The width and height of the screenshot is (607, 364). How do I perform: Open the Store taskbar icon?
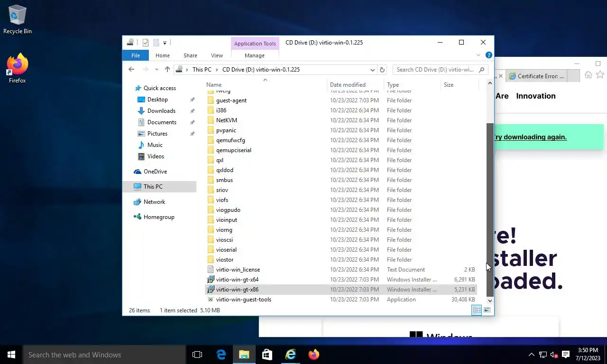pos(267,355)
